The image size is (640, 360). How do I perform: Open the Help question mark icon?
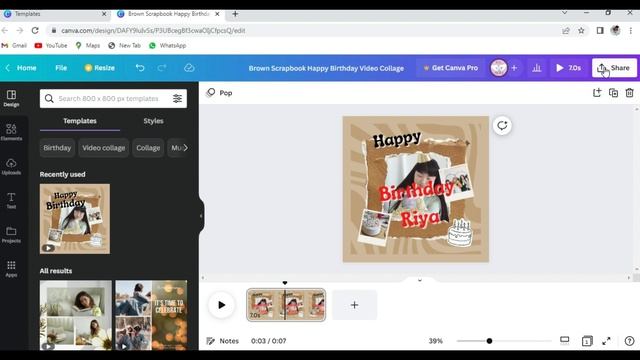click(x=629, y=341)
